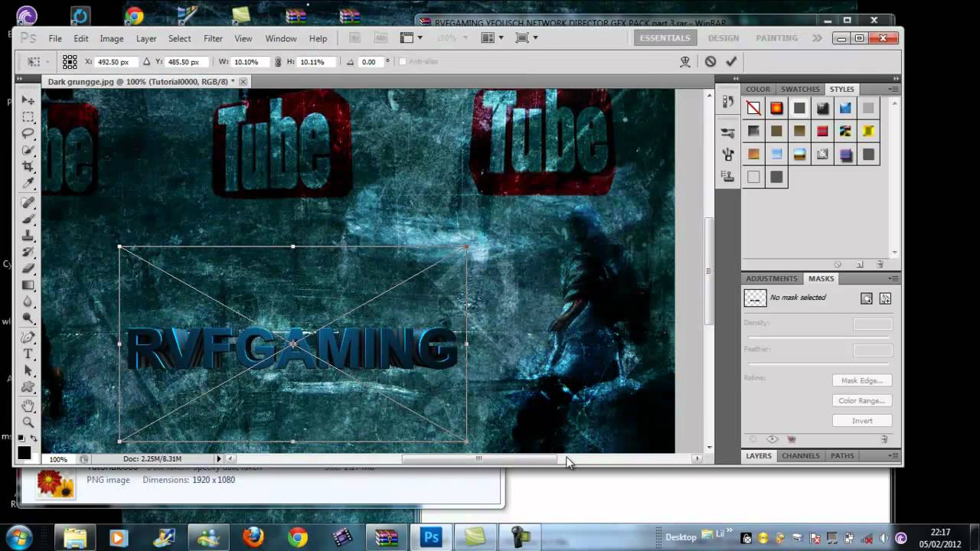This screenshot has width=980, height=551.
Task: Select the Blur tool
Action: click(x=28, y=302)
